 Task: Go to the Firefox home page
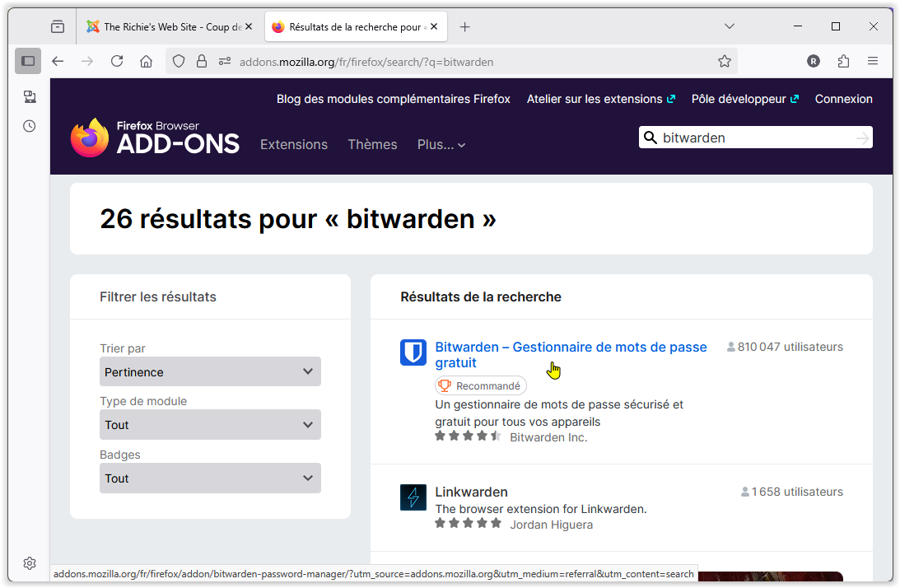coord(147,62)
